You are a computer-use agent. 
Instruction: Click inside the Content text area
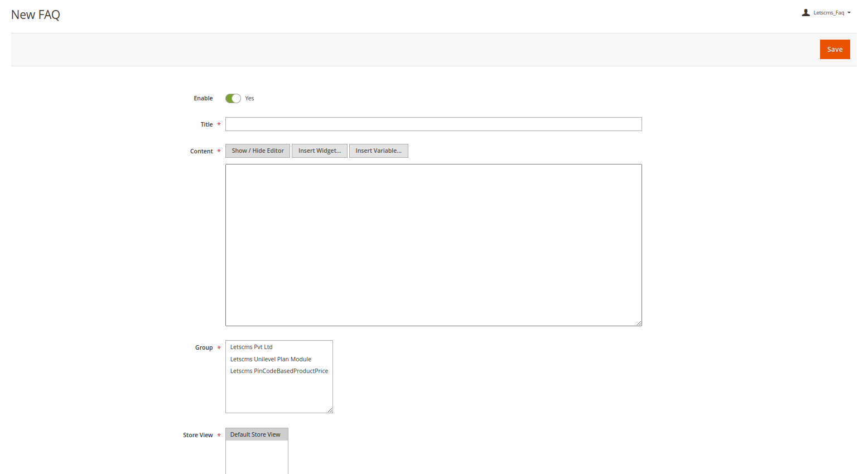coord(433,244)
